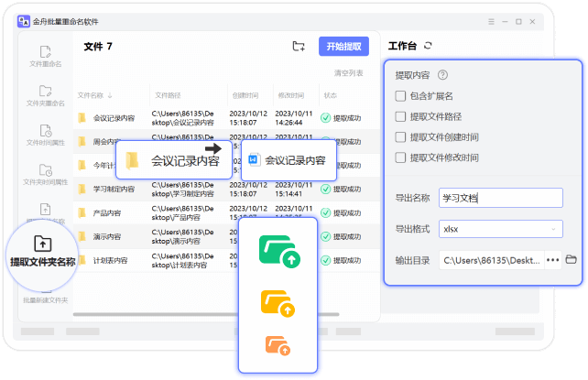Enable the 包含扩展名 checkbox
This screenshot has width=588, height=380.
pyautogui.click(x=400, y=96)
